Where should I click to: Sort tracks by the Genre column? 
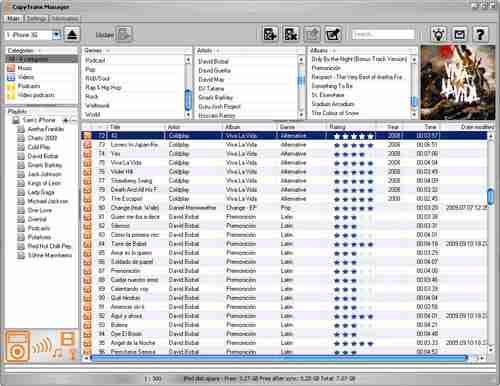point(301,127)
